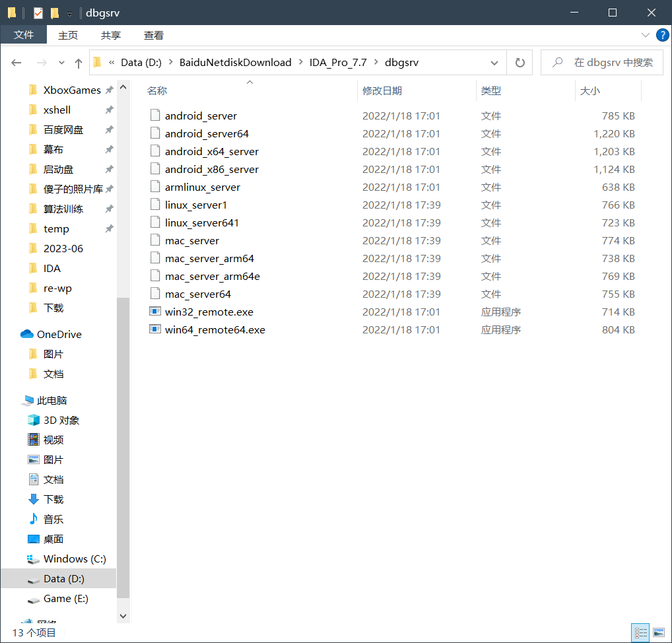Open the Game (E:) drive icon
This screenshot has width=672, height=643.
point(33,599)
